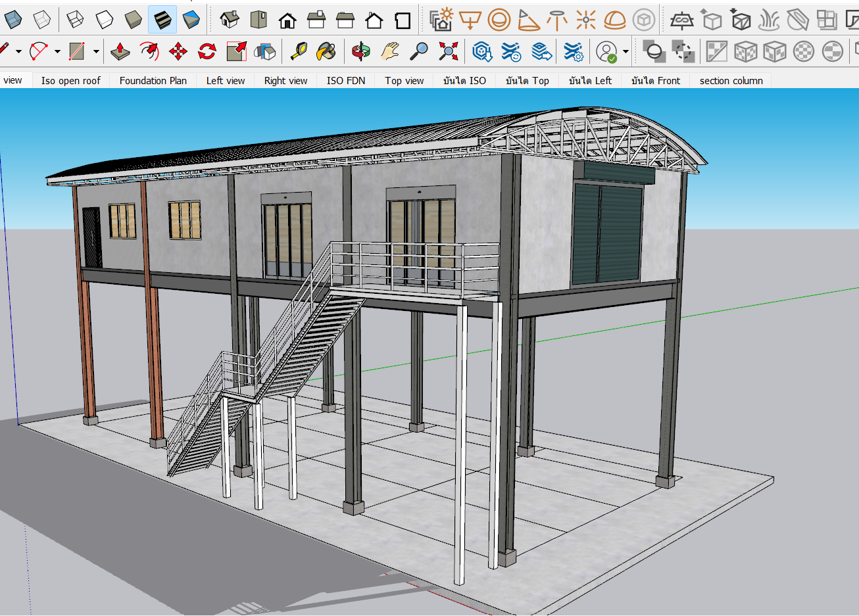
Task: Click the Iso open roof scene
Action: (70, 80)
